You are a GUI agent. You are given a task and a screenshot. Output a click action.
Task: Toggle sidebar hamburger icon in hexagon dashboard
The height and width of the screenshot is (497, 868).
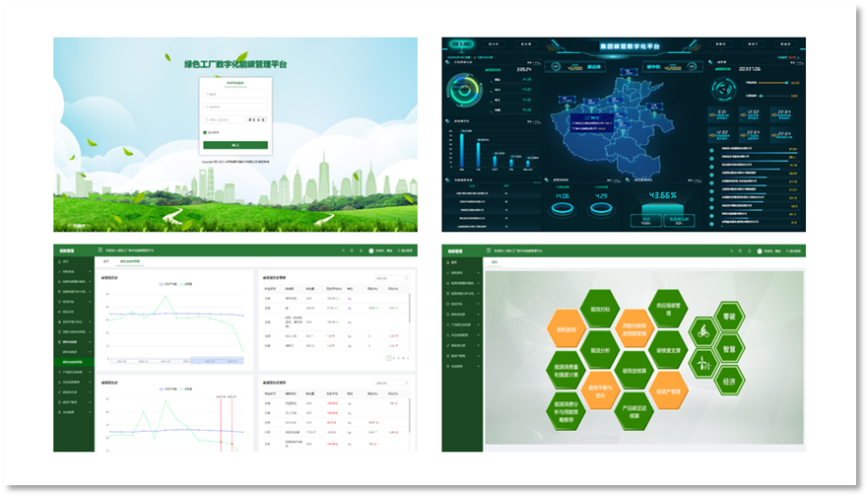[x=491, y=251]
